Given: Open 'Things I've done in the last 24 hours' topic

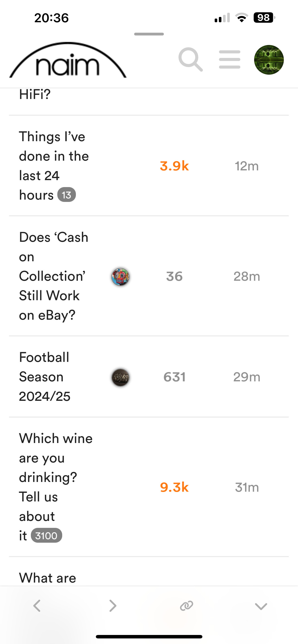Looking at the screenshot, I should 54,156.
